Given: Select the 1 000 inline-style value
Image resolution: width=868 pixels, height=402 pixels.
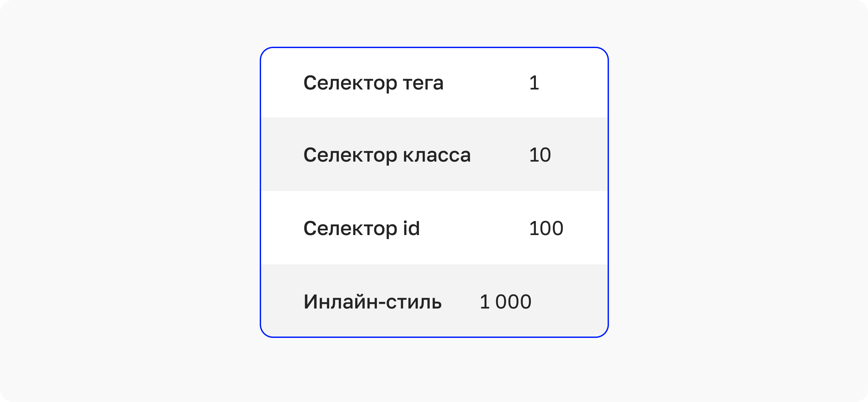Looking at the screenshot, I should pos(505,301).
